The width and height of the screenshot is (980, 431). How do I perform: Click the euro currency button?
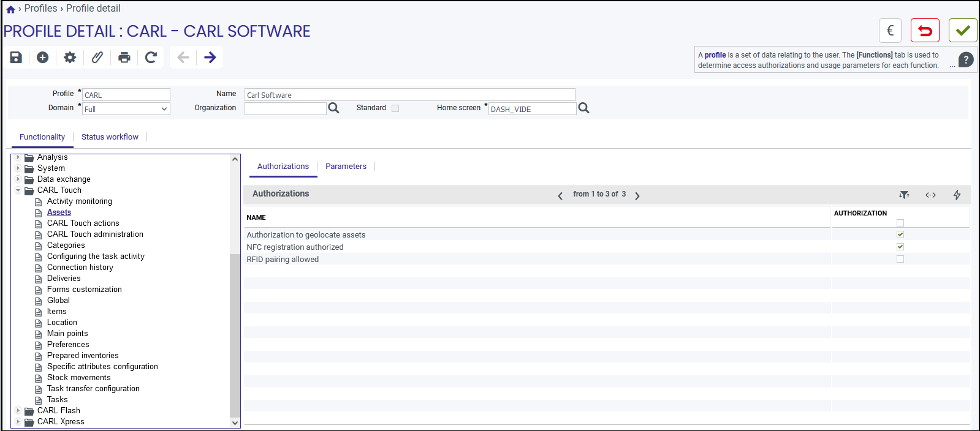[890, 31]
